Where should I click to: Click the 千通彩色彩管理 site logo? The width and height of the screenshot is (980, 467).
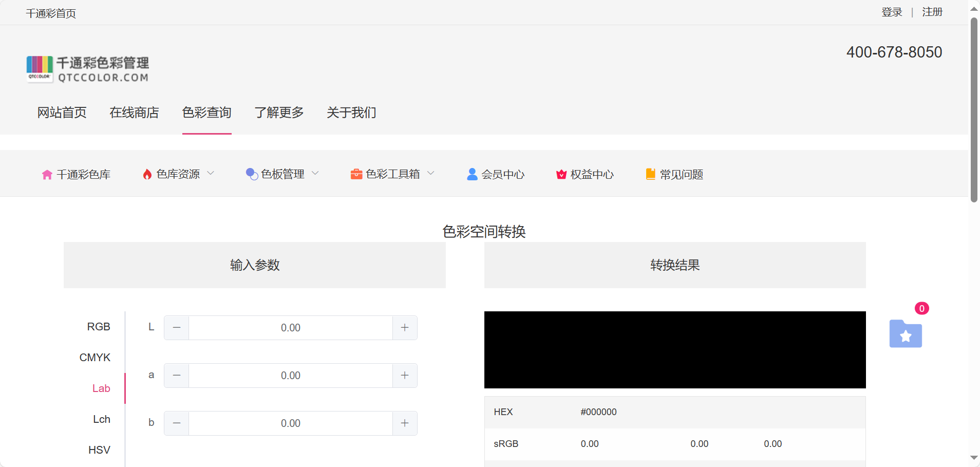click(88, 69)
